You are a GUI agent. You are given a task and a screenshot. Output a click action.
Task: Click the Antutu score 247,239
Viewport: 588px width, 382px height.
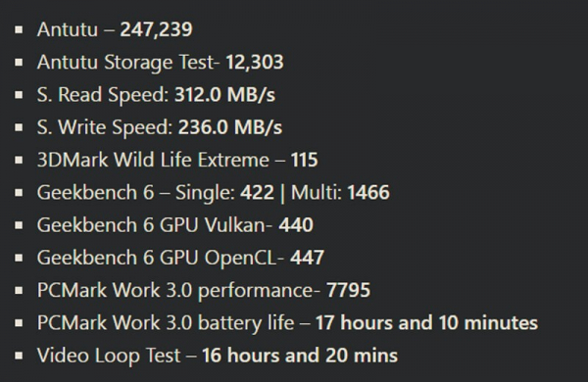click(x=157, y=29)
